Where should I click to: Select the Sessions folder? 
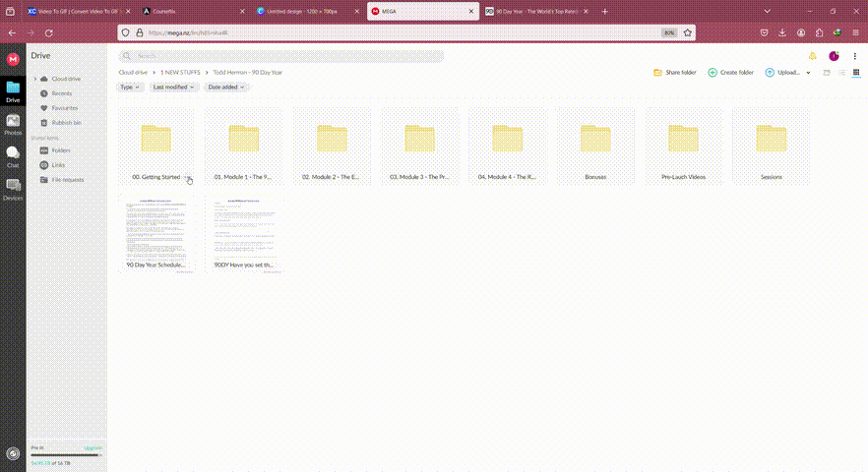click(x=772, y=146)
